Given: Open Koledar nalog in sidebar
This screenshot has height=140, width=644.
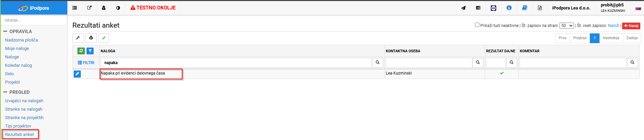Looking at the screenshot, I should click(x=19, y=65).
